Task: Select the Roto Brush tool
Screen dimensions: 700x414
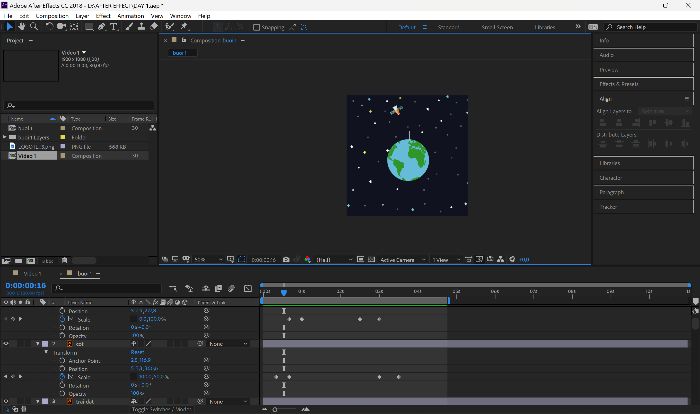Action: click(x=170, y=27)
